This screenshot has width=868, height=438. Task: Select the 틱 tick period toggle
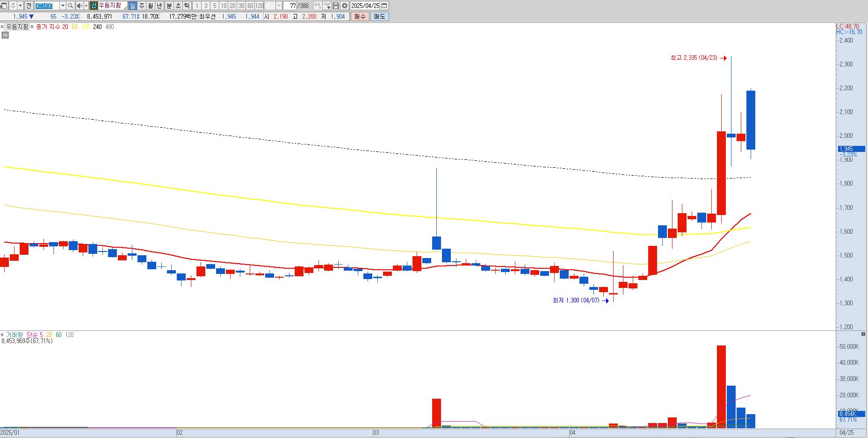[x=187, y=6]
